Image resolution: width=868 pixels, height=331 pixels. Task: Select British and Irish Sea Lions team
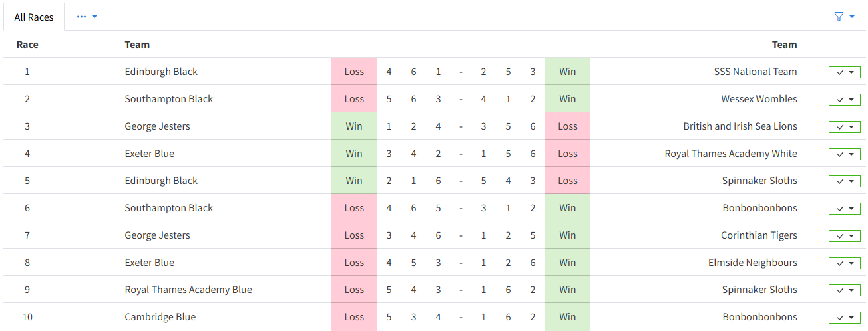[740, 126]
